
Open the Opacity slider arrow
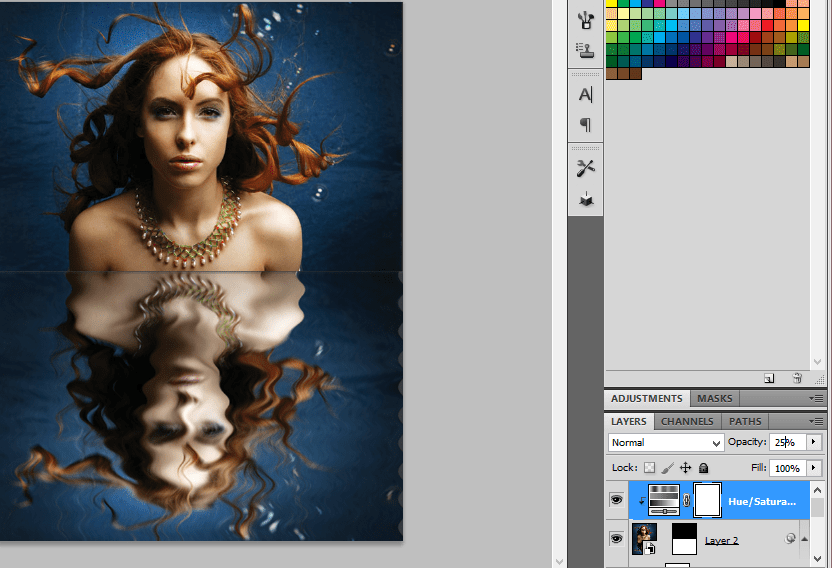point(814,442)
